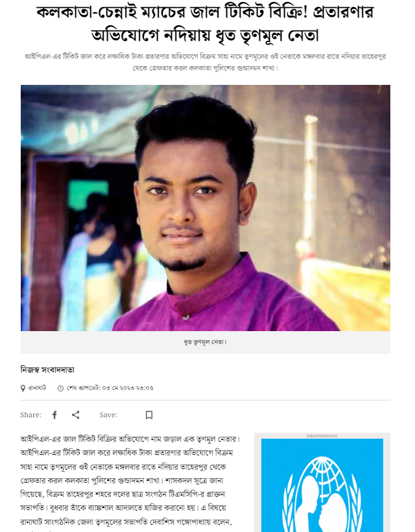
Task: Open the UNICEF mother-and-child globe advertisement
Action: click(x=322, y=485)
